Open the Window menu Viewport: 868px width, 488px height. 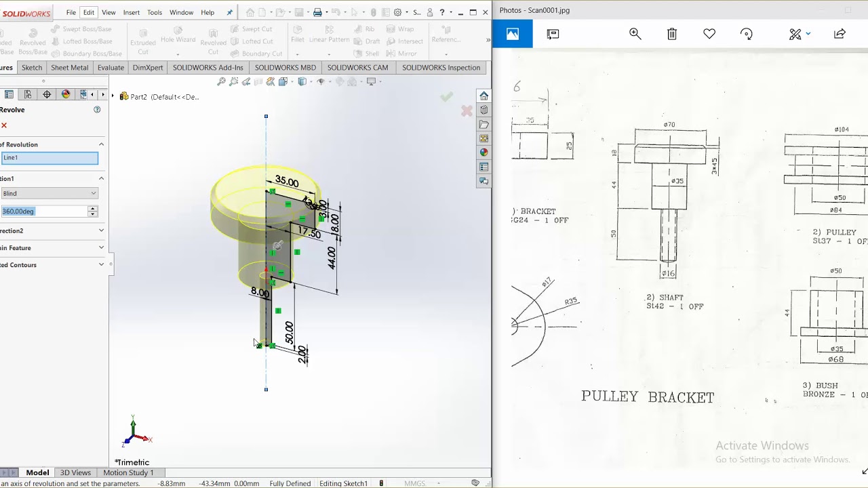point(181,12)
